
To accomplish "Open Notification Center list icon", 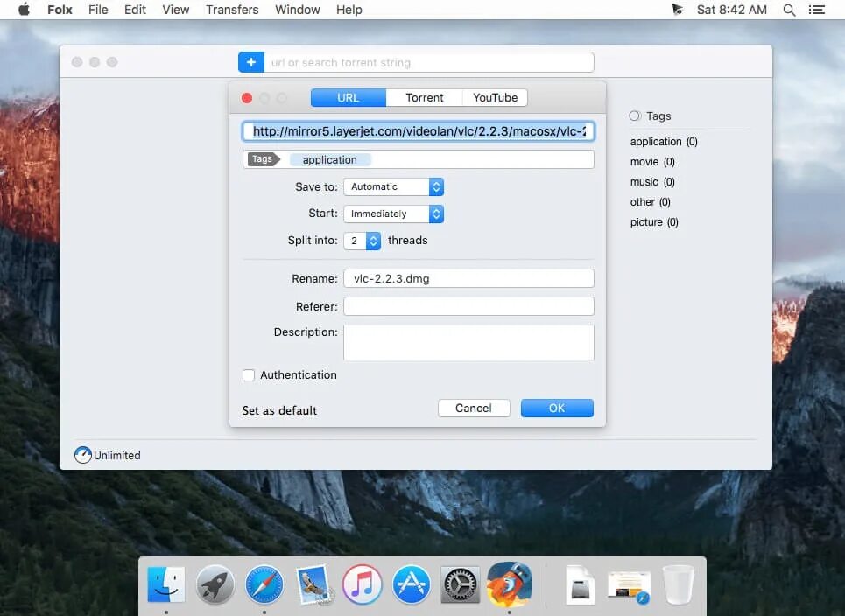I will [x=817, y=10].
